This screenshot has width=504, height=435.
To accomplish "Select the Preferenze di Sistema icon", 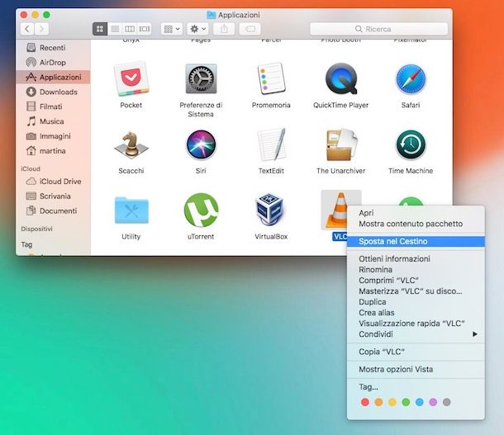I will pos(201,79).
